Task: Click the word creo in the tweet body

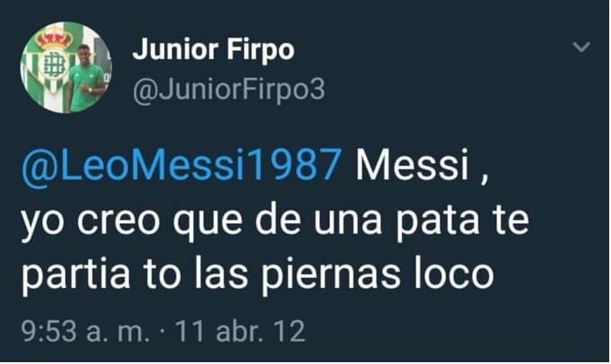Action: click(x=118, y=222)
